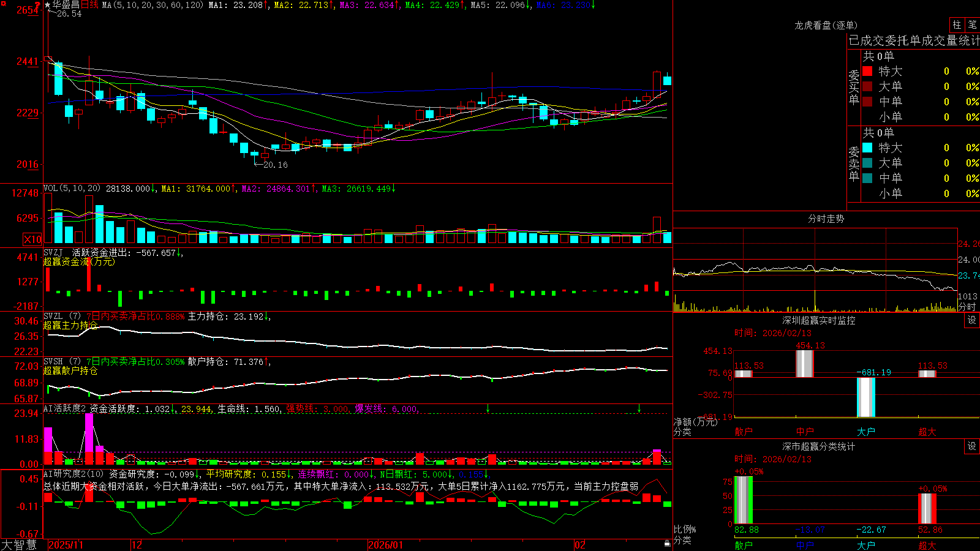
Task: Click the SVZJ indicator name
Action: [x=53, y=252]
